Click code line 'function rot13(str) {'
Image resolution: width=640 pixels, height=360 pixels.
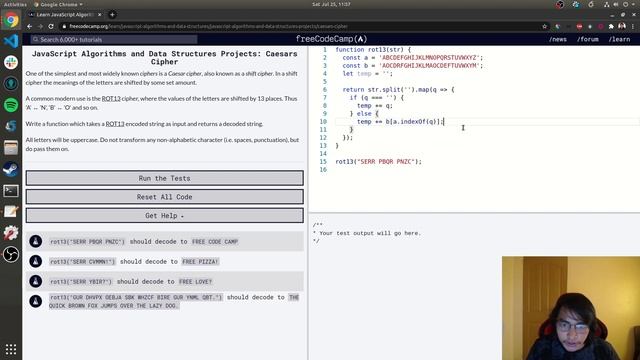tap(373, 49)
